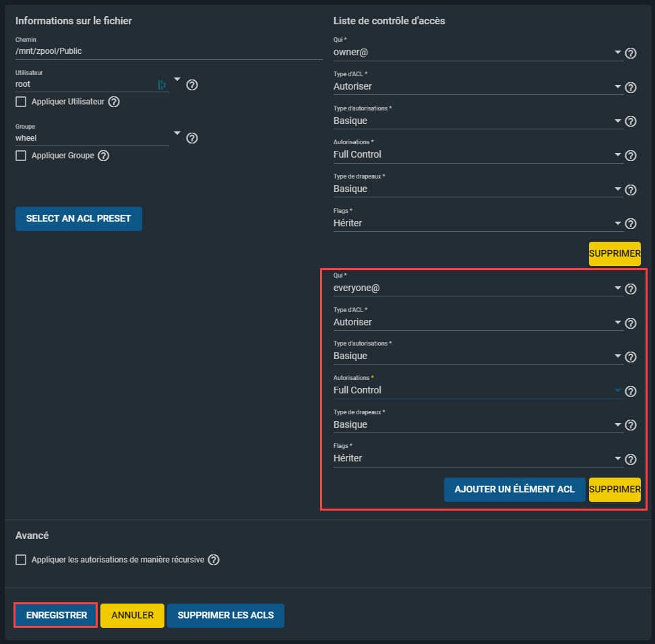
Task: Open help for the second ACL's Autorisations field
Action: point(630,391)
